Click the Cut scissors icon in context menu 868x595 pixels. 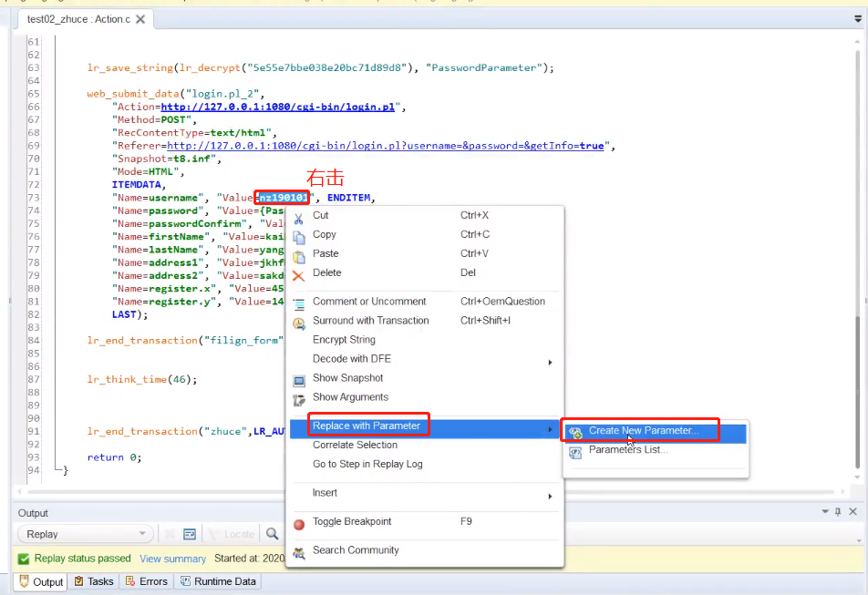coord(299,219)
